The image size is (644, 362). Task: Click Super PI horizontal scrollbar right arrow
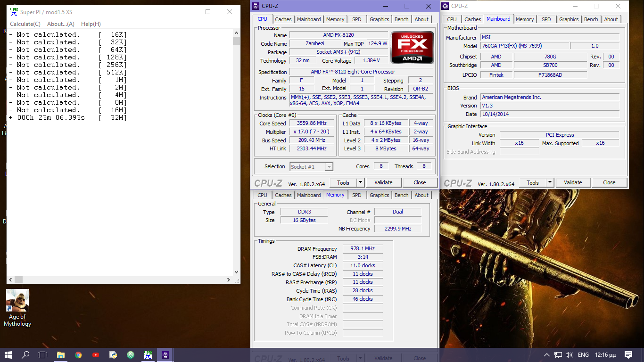coord(229,280)
